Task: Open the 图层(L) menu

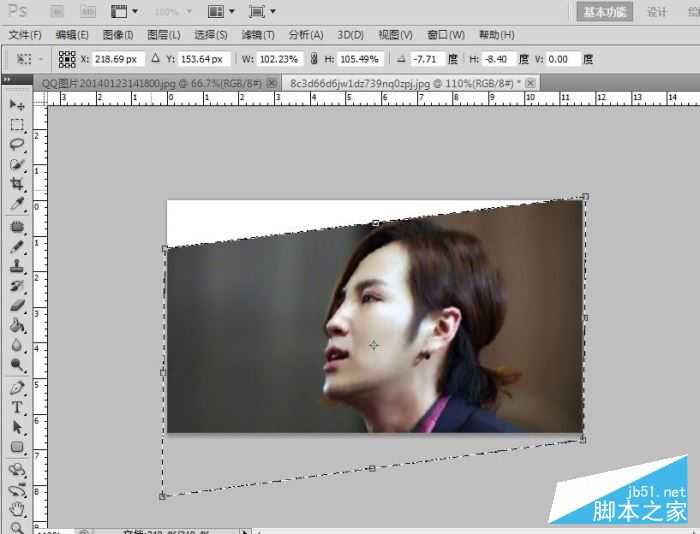Action: pos(163,35)
